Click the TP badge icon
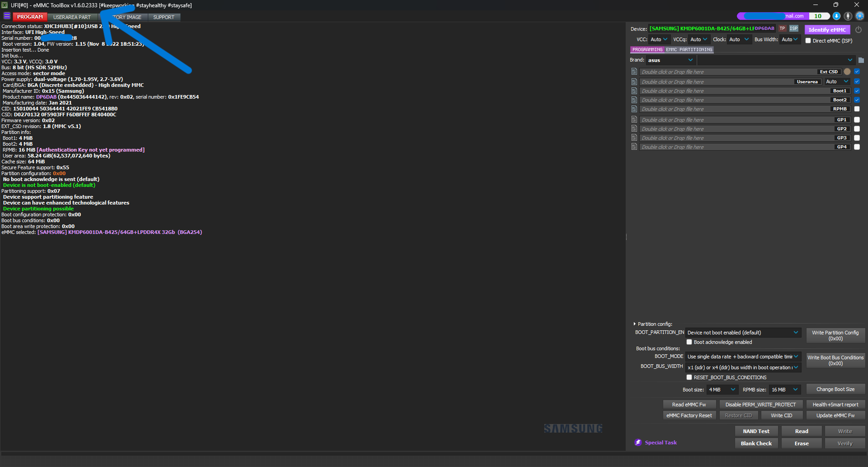Image resolution: width=868 pixels, height=467 pixels. tap(782, 29)
